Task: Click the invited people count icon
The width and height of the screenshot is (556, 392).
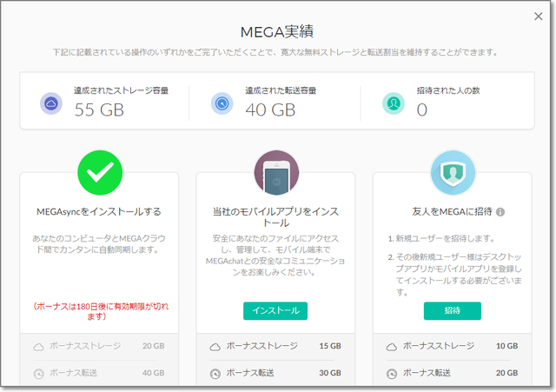Action: coord(394,103)
